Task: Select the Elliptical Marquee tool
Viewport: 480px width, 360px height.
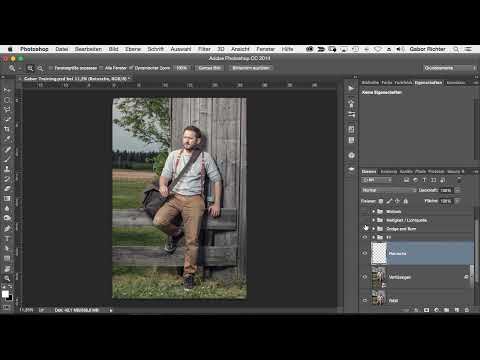Action: click(7, 100)
